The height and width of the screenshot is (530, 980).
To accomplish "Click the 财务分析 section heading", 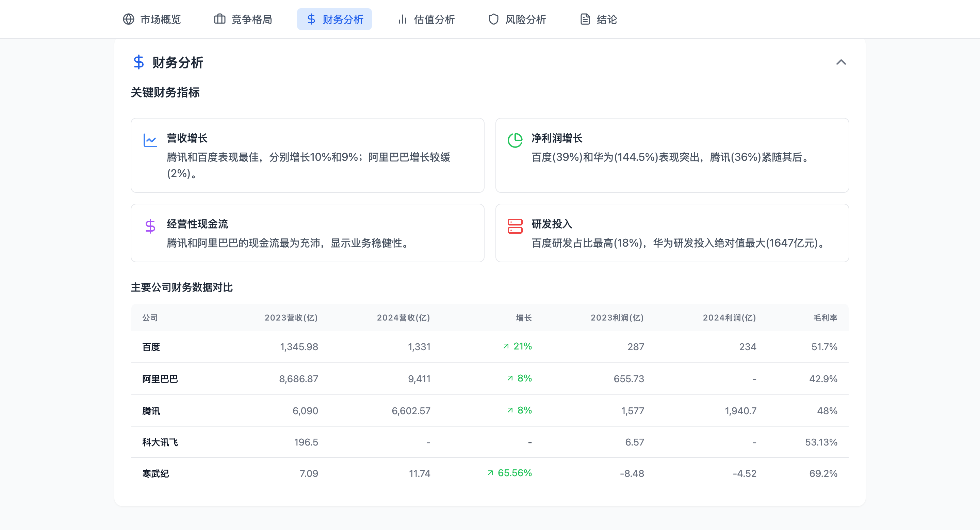I will (178, 62).
